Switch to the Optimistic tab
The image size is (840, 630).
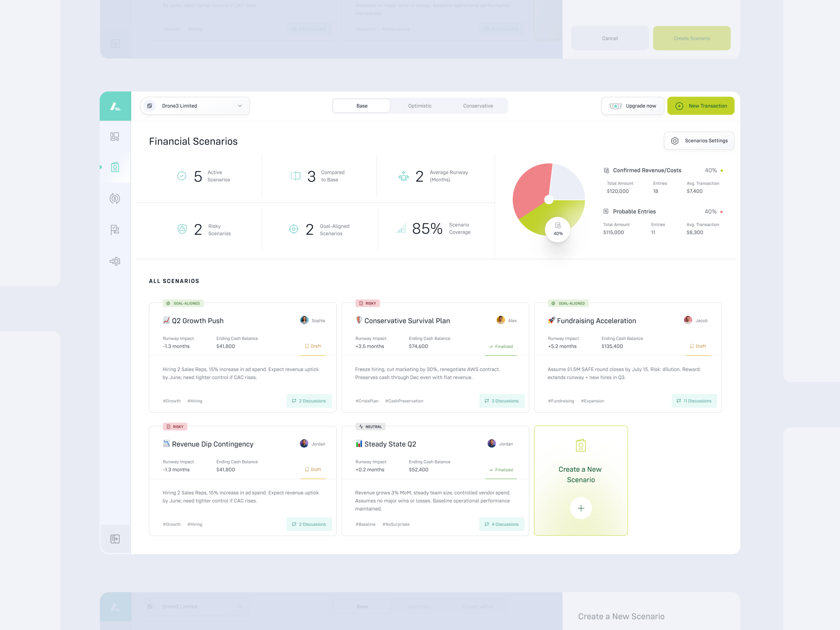tap(420, 106)
